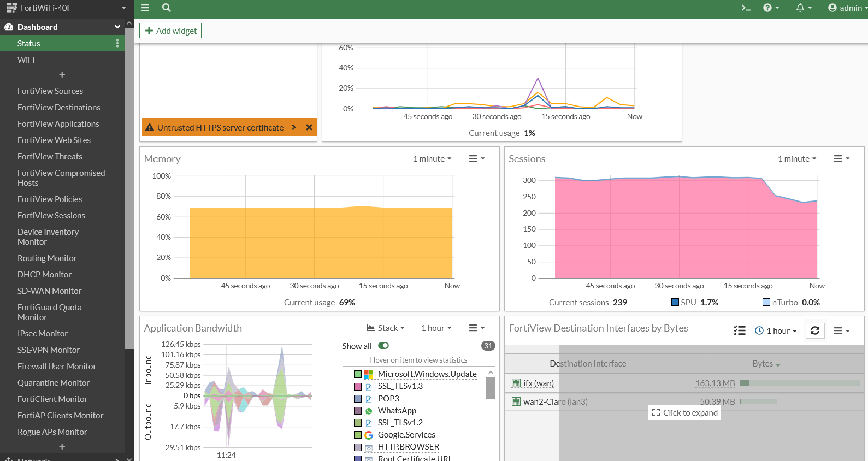The height and width of the screenshot is (461, 868).
Task: Click the FortiView list settings icon
Action: click(x=740, y=330)
